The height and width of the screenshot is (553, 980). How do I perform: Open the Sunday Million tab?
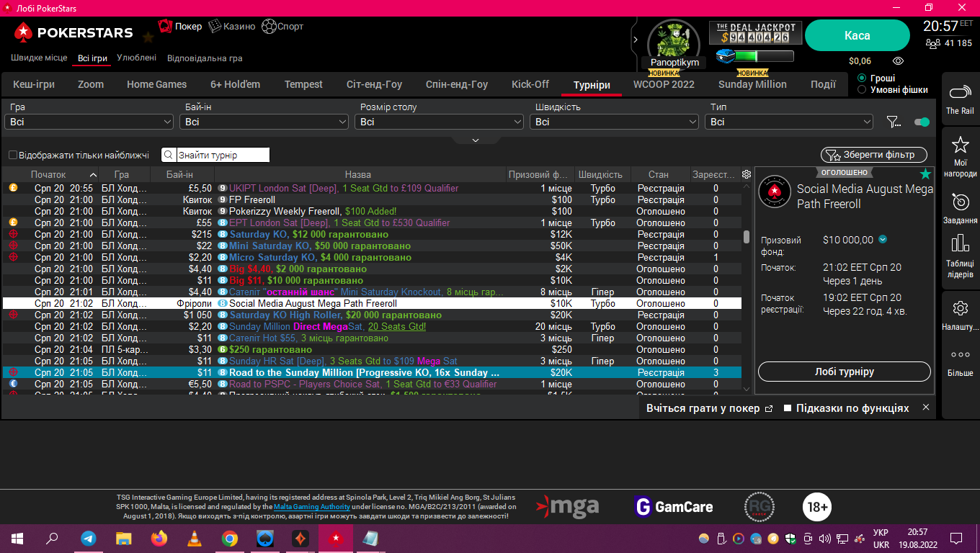click(752, 84)
